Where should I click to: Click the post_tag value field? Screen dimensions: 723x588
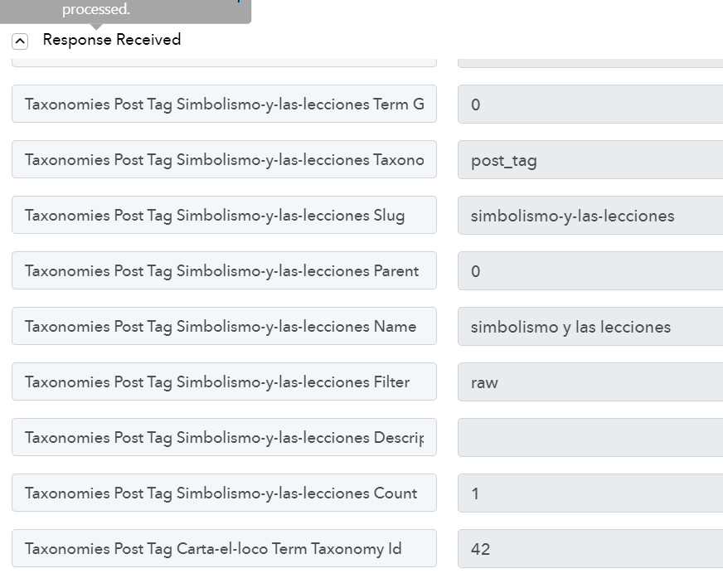pos(590,160)
